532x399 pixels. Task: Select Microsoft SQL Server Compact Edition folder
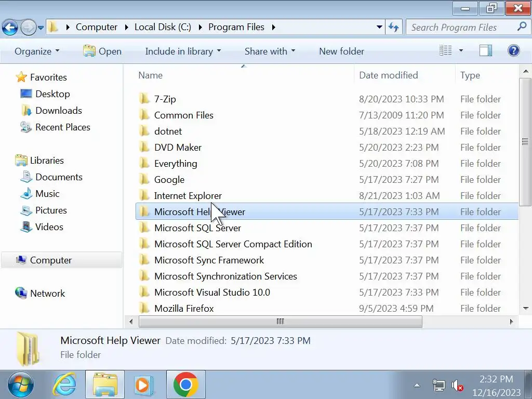point(233,244)
